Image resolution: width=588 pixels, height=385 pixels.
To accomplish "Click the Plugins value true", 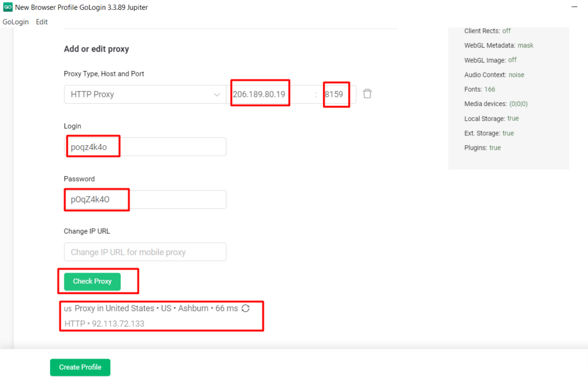I will tap(495, 147).
